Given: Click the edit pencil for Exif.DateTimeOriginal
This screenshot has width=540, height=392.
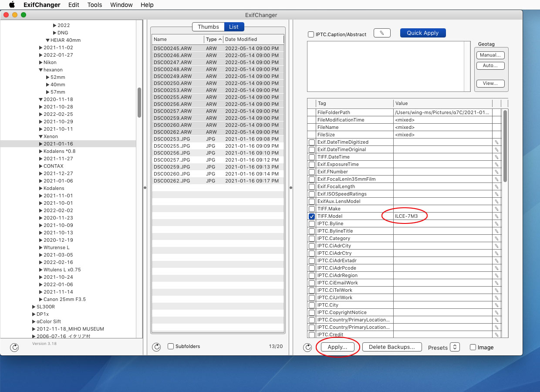Looking at the screenshot, I should pos(496,150).
